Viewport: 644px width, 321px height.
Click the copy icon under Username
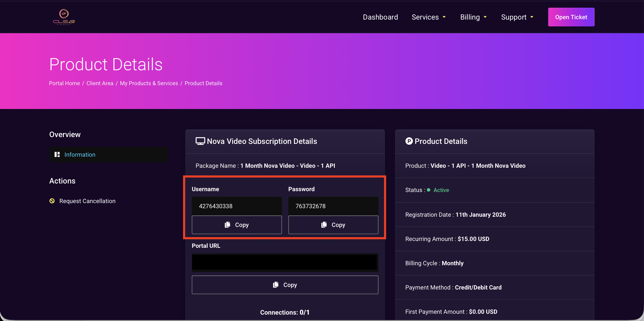[x=227, y=225]
